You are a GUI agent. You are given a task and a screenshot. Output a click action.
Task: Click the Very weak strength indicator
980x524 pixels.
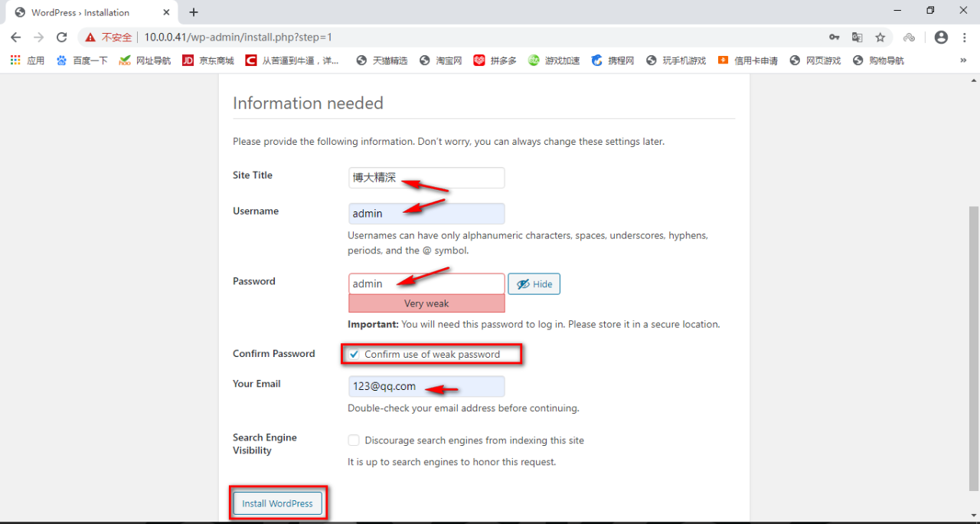(426, 303)
